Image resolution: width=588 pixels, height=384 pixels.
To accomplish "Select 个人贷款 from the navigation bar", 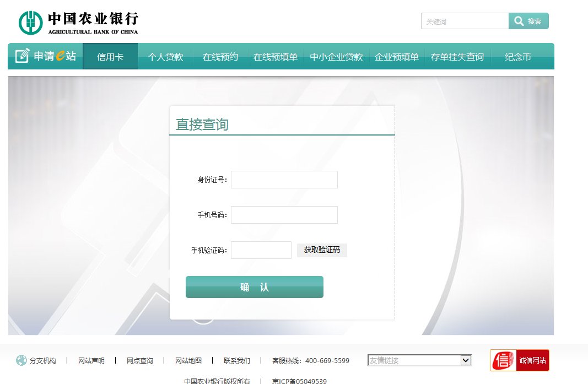I will click(165, 56).
